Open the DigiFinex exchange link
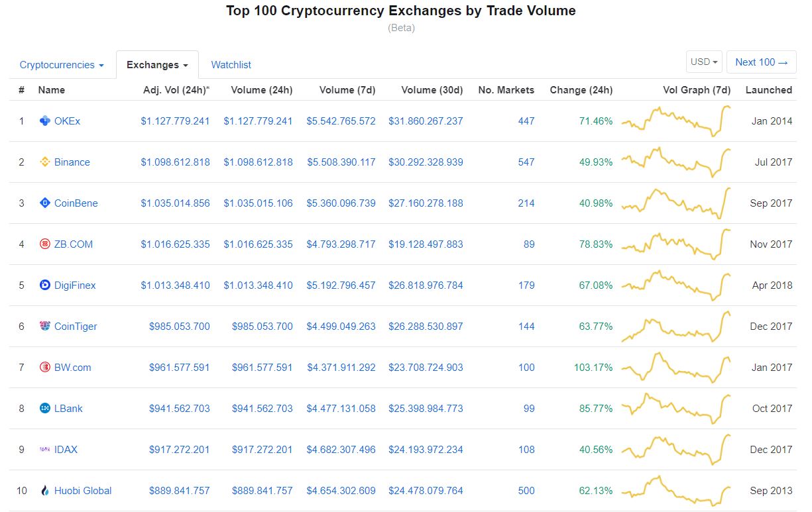 [75, 285]
